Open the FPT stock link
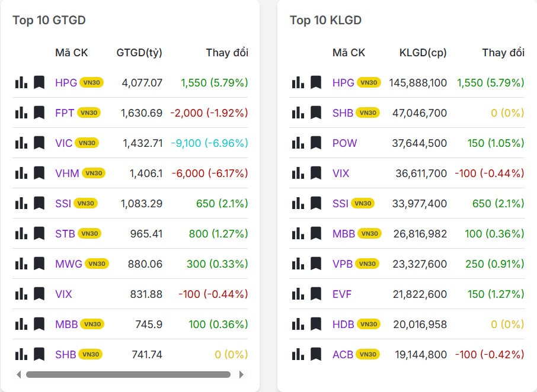Viewport: 537px width, 392px height. pos(65,113)
